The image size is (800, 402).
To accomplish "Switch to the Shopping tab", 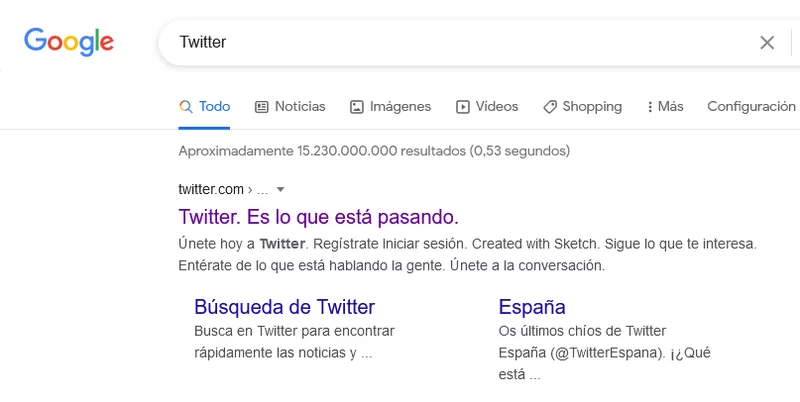I will coord(582,107).
